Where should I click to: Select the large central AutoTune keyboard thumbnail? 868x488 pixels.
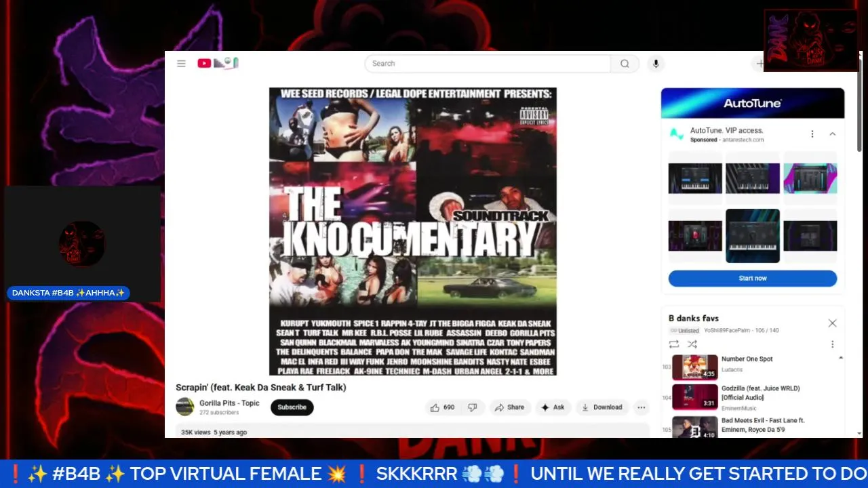[753, 236]
